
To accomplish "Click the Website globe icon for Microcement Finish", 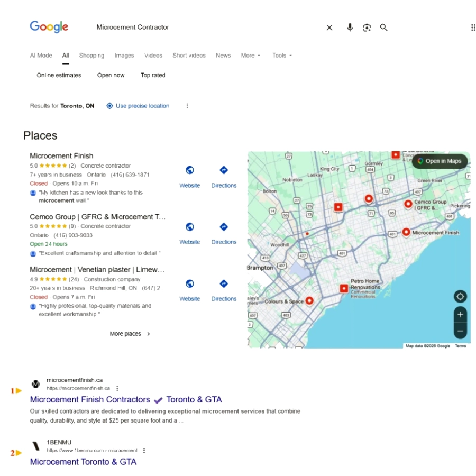I will click(x=190, y=170).
